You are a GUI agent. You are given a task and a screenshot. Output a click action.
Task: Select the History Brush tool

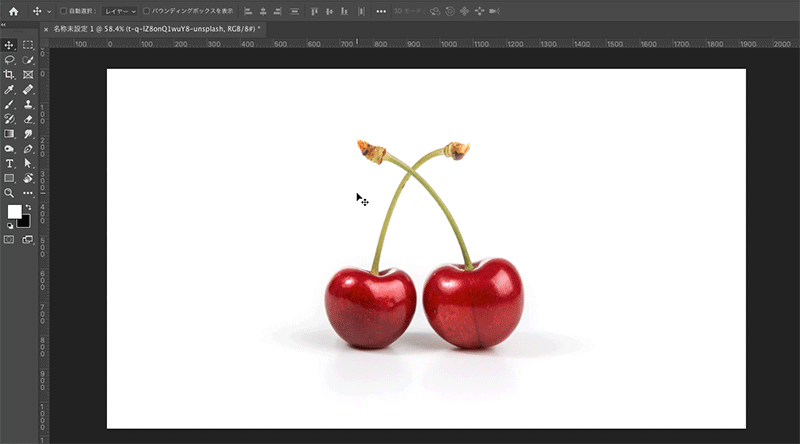point(9,119)
